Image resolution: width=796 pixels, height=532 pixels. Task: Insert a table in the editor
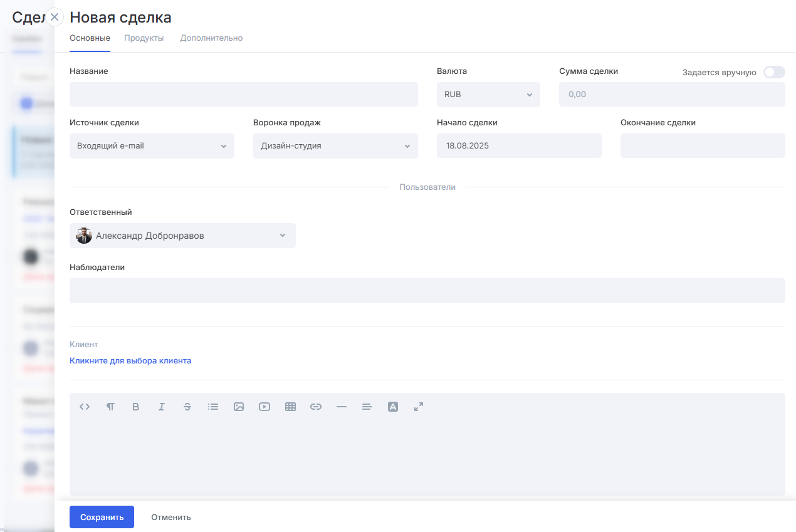click(x=290, y=407)
